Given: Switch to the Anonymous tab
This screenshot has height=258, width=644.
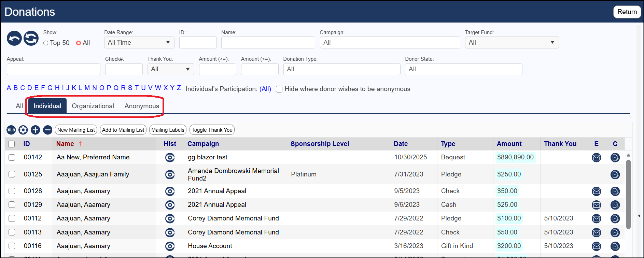Looking at the screenshot, I should (142, 106).
